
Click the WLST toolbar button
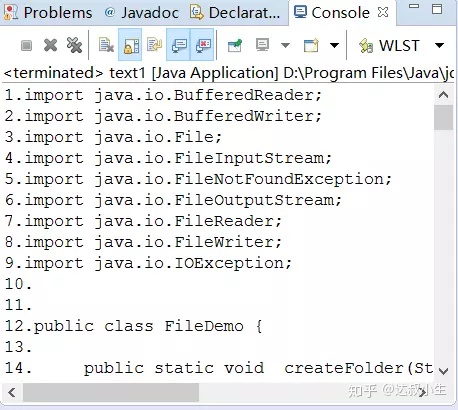[389, 45]
